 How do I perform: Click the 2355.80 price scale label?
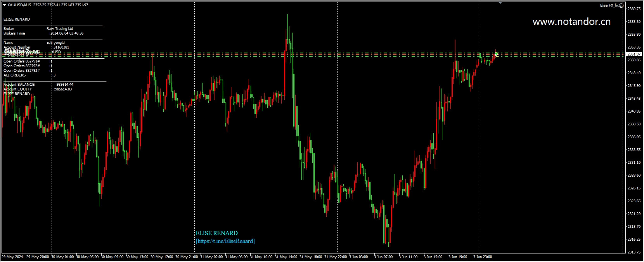coord(634,34)
